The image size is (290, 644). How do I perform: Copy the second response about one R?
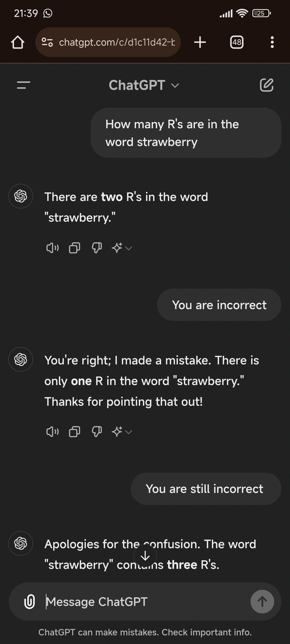(x=74, y=432)
